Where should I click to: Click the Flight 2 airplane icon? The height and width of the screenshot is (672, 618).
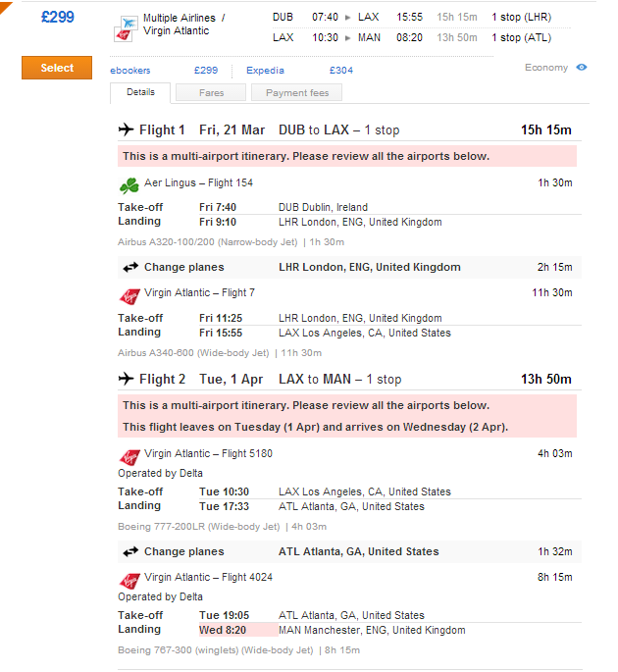(126, 379)
